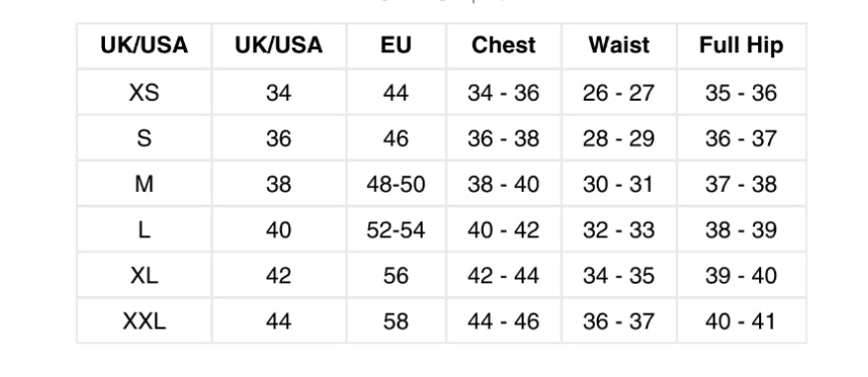The width and height of the screenshot is (868, 377).
Task: Select the M size row label
Action: (x=144, y=184)
